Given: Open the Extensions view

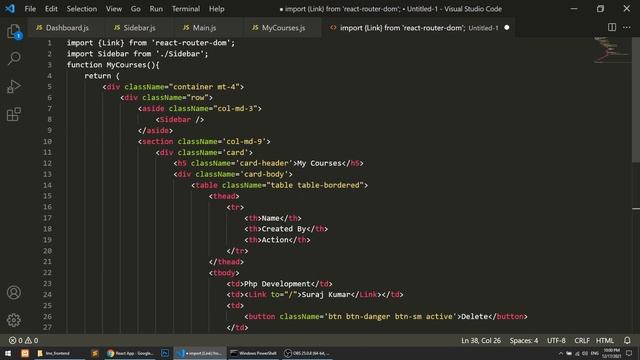Looking at the screenshot, I should [x=14, y=114].
